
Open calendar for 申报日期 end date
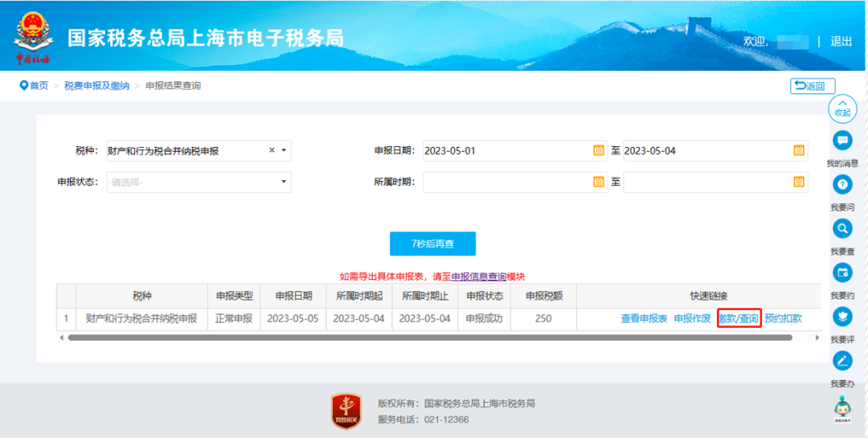[x=799, y=150]
